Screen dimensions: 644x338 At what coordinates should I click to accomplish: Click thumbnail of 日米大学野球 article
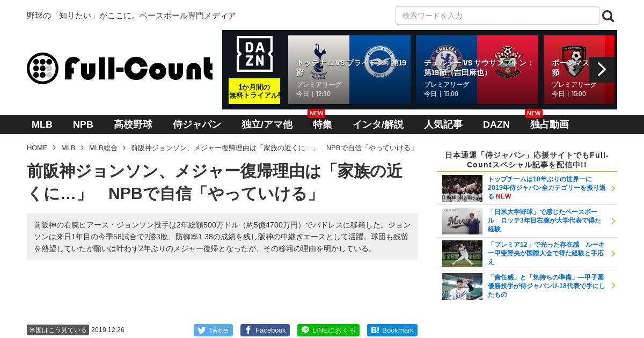(x=462, y=221)
